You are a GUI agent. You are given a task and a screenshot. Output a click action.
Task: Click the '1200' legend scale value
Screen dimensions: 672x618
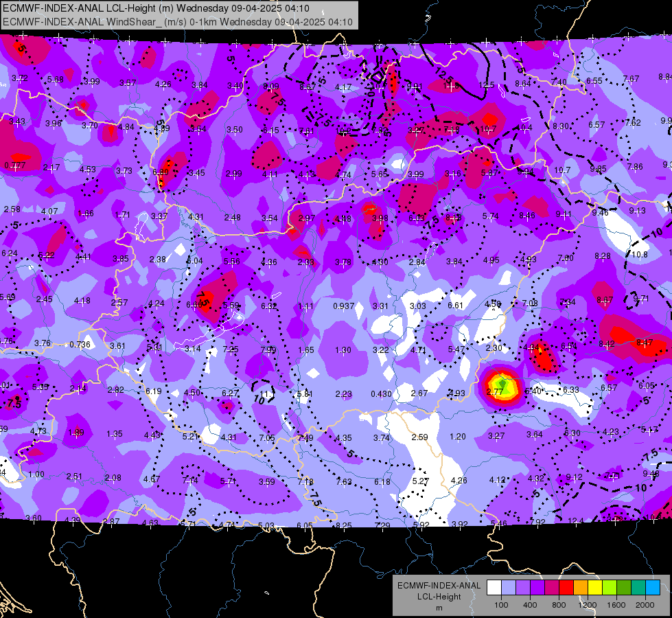click(587, 605)
